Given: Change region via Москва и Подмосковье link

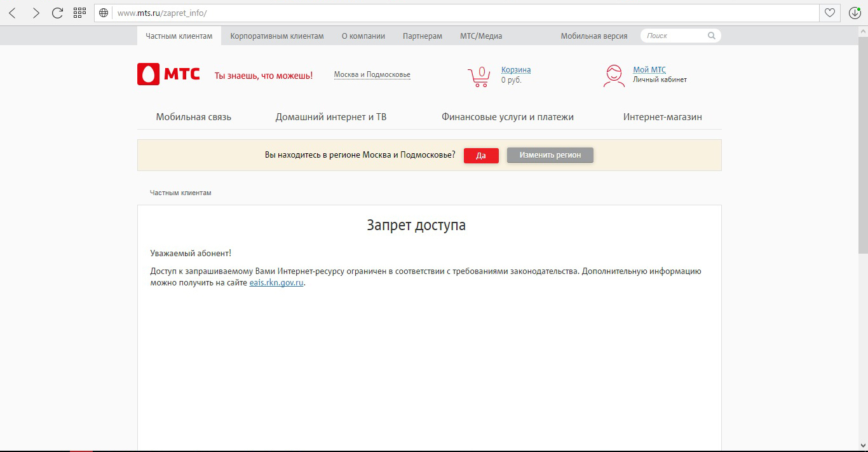Looking at the screenshot, I should (x=372, y=75).
